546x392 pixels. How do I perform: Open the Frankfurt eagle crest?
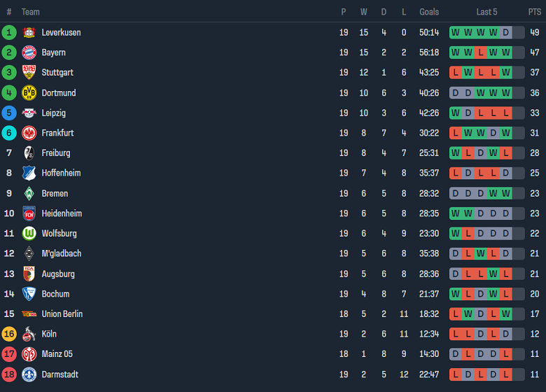(29, 133)
